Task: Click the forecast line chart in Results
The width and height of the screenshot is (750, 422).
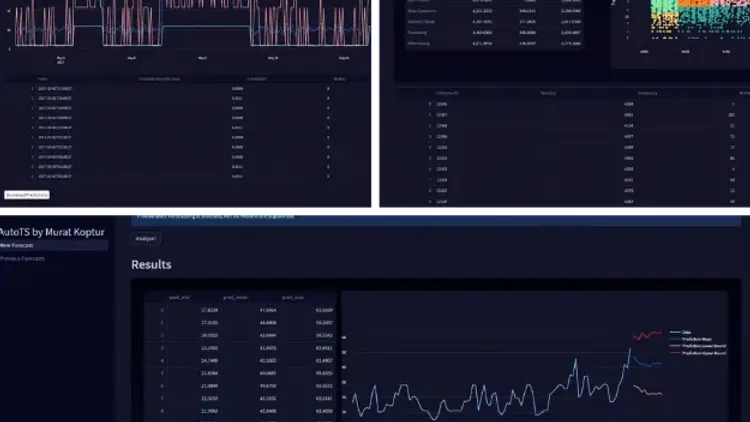Action: [534, 356]
